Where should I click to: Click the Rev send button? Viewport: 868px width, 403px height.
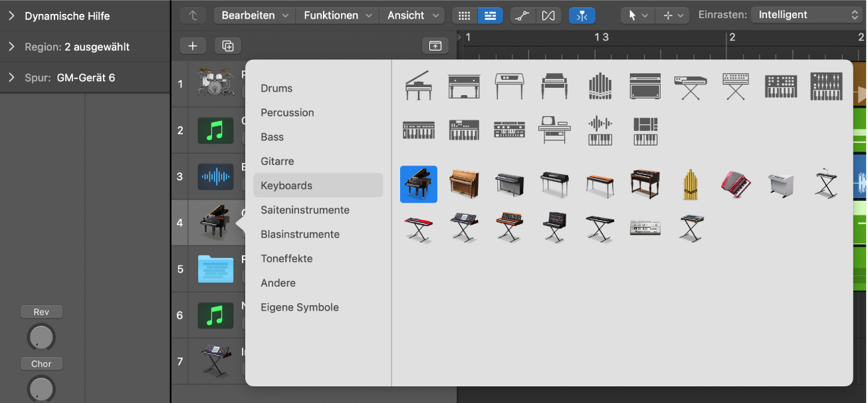pos(41,312)
